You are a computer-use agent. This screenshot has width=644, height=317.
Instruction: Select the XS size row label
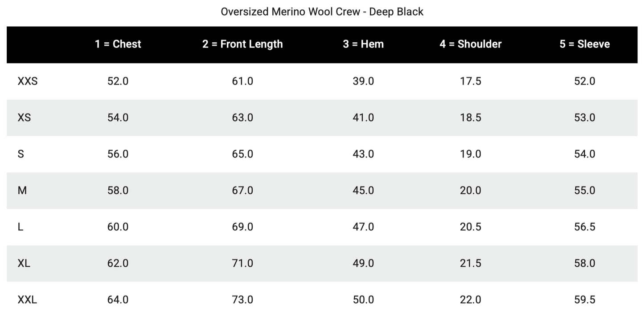click(x=24, y=118)
